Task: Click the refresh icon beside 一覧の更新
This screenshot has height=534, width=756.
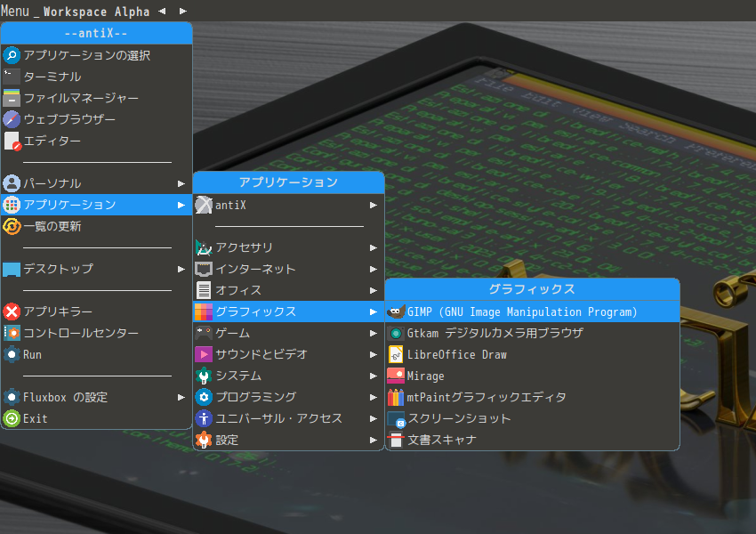Action: click(x=12, y=226)
